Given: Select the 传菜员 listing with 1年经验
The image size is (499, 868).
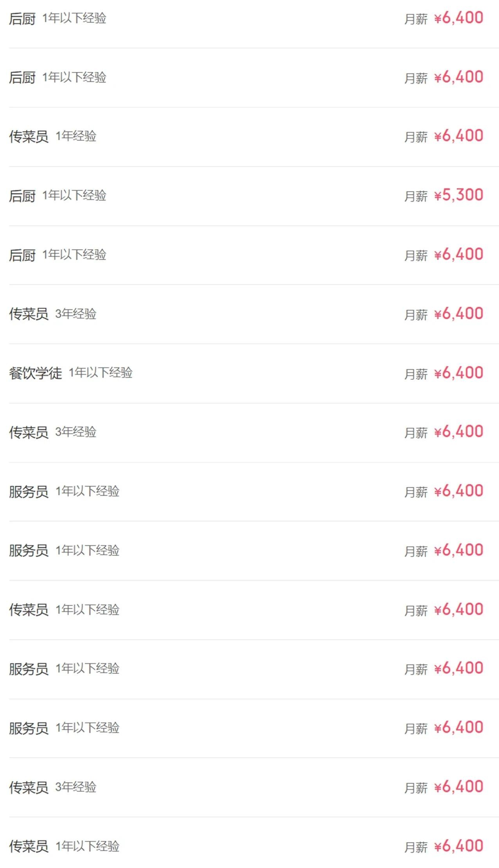Looking at the screenshot, I should point(29,137).
